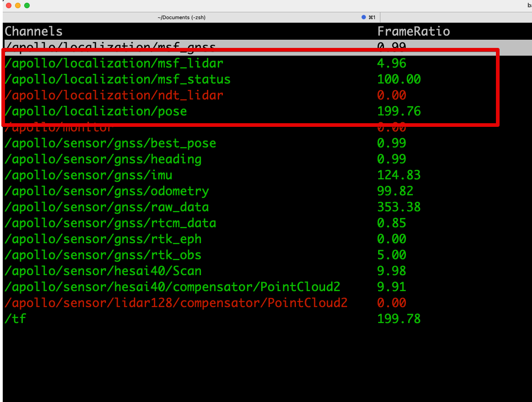
Task: Select the /apollo/localization/msf_status channel
Action: (117, 79)
